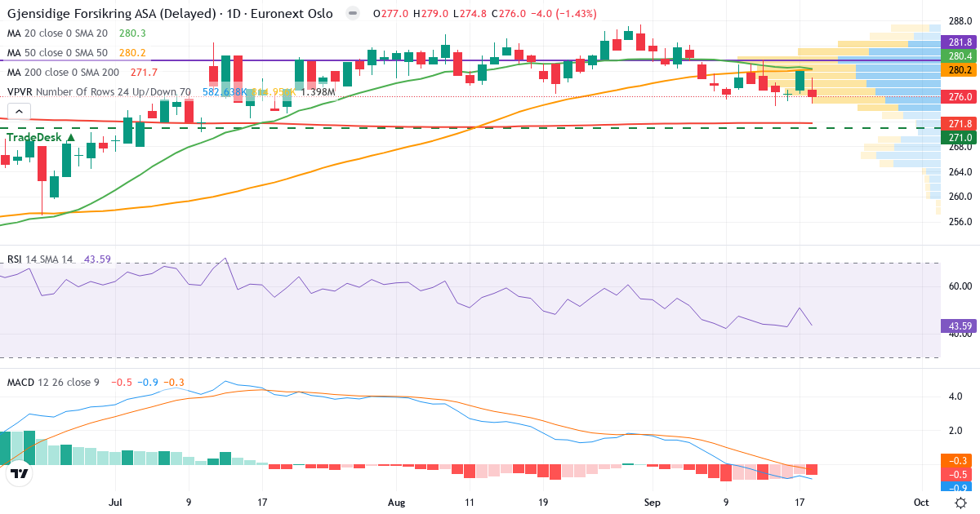Click the 11 date label after Aug
Image resolution: width=980 pixels, height=514 pixels.
[x=469, y=503]
